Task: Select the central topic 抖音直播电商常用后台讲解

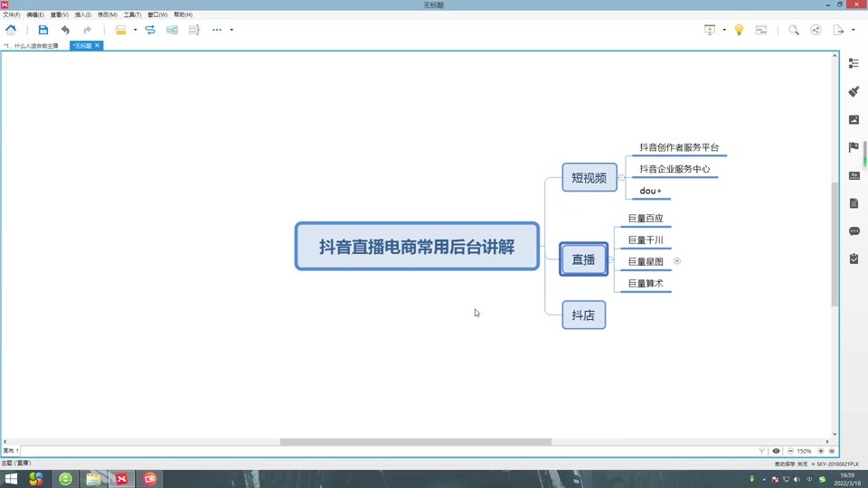Action: click(417, 246)
